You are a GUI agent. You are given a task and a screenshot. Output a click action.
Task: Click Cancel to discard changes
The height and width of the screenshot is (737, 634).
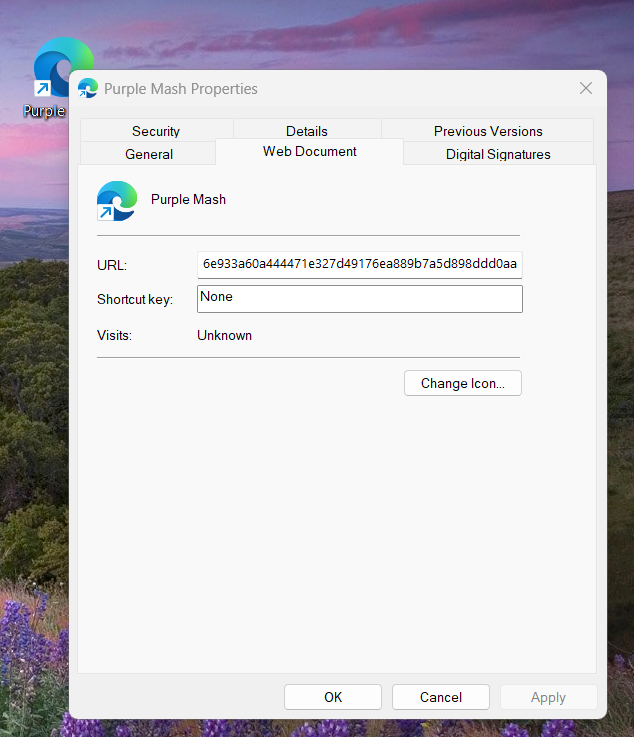[x=441, y=697]
